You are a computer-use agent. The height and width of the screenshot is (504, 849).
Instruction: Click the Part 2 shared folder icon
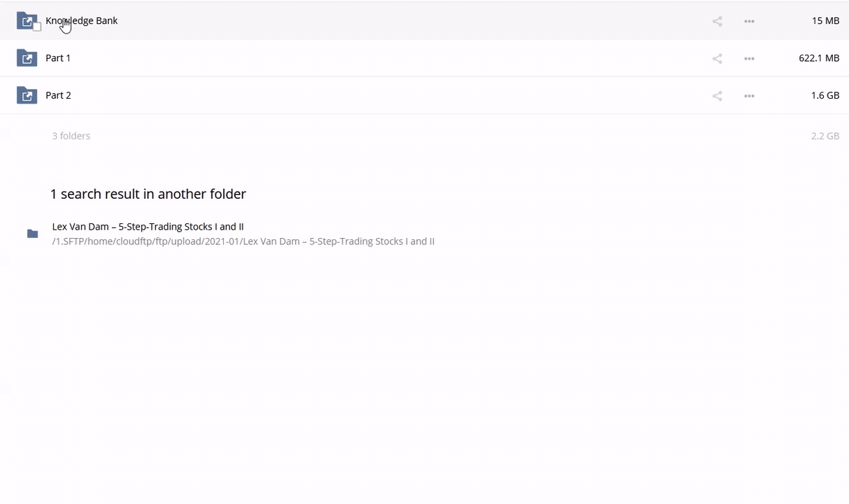(x=27, y=95)
